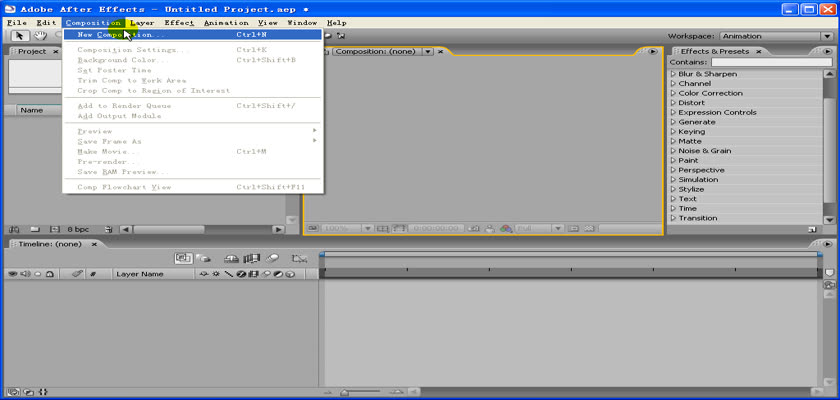Choose New Composition from the menu
840x400 pixels.
click(193, 35)
